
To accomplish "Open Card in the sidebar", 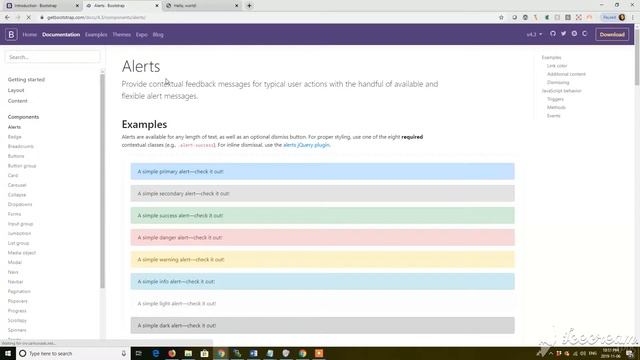I will tap(13, 176).
